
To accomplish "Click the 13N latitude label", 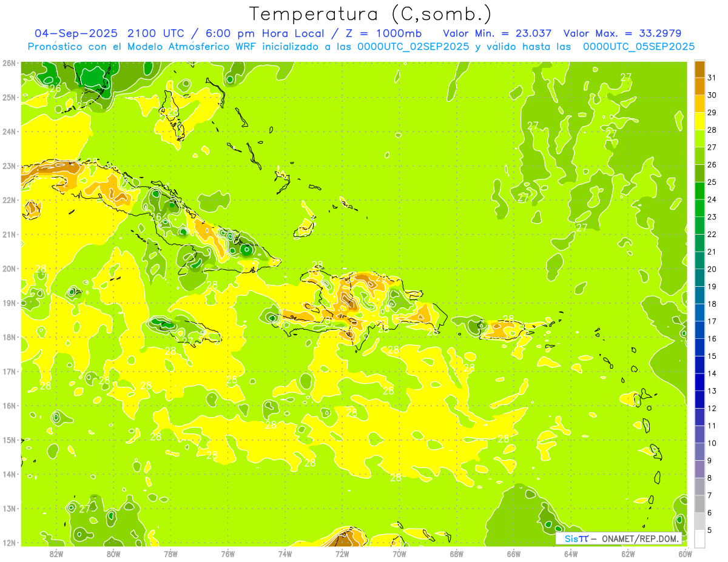I will pyautogui.click(x=8, y=509).
